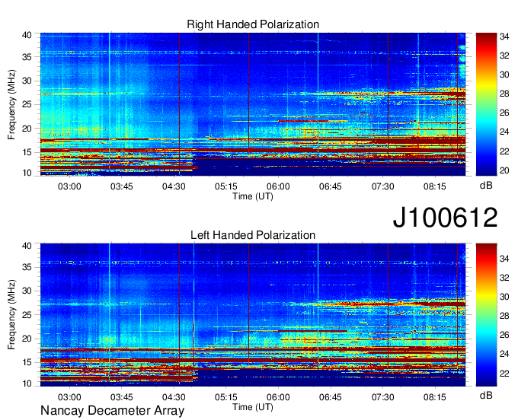
Task: Pick the 06:00 time tick of Left Handed plot
Action: tap(278, 397)
